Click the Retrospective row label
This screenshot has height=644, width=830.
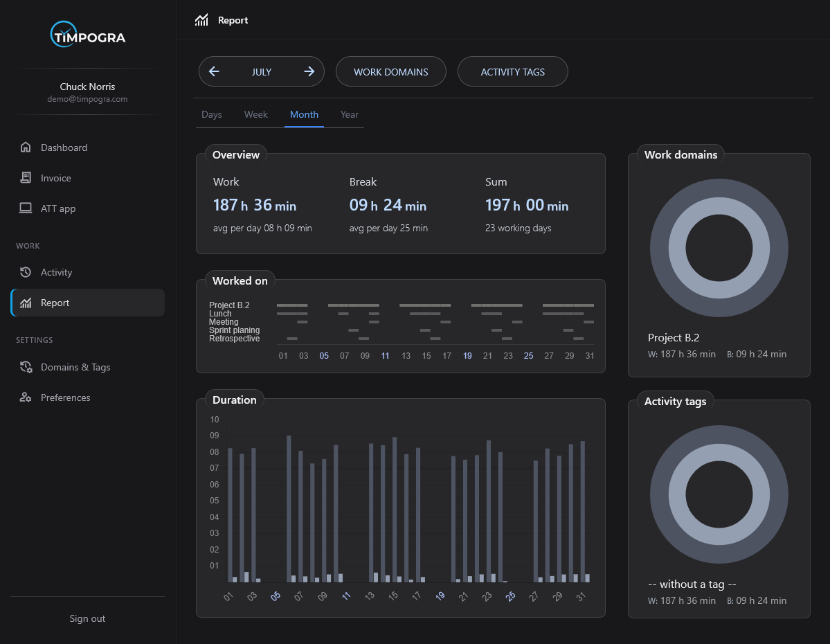click(x=234, y=339)
